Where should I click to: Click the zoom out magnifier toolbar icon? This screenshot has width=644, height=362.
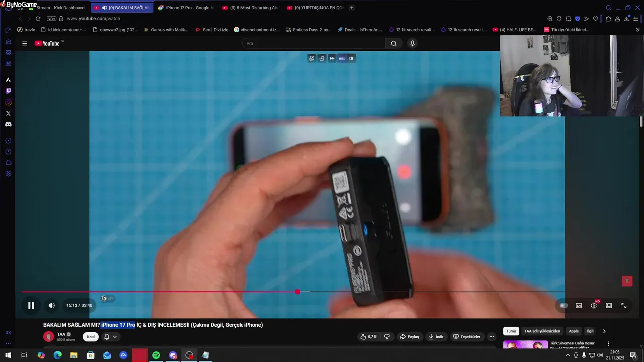550,19
